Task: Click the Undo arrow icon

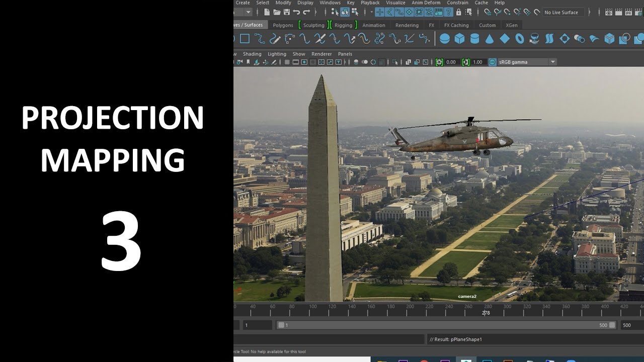Action: pyautogui.click(x=296, y=12)
